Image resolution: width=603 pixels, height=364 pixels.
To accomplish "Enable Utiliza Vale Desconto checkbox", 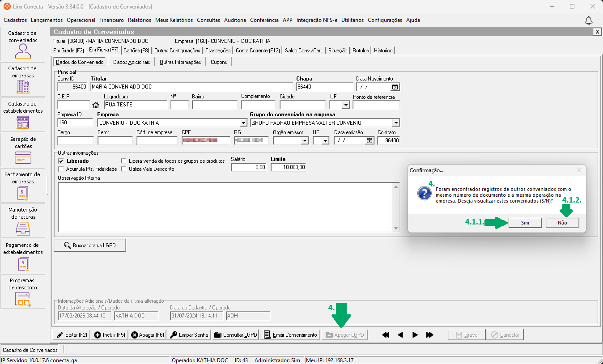I will click(124, 169).
